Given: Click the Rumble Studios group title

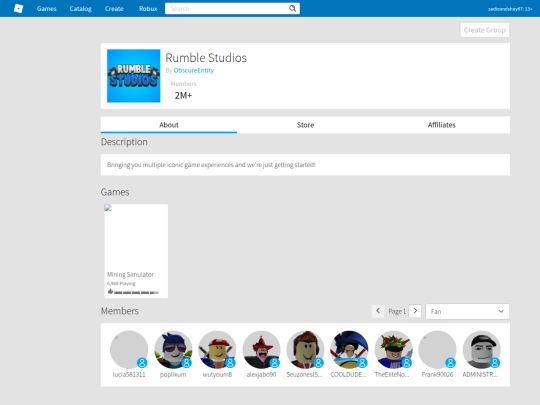Looking at the screenshot, I should pyautogui.click(x=206, y=58).
